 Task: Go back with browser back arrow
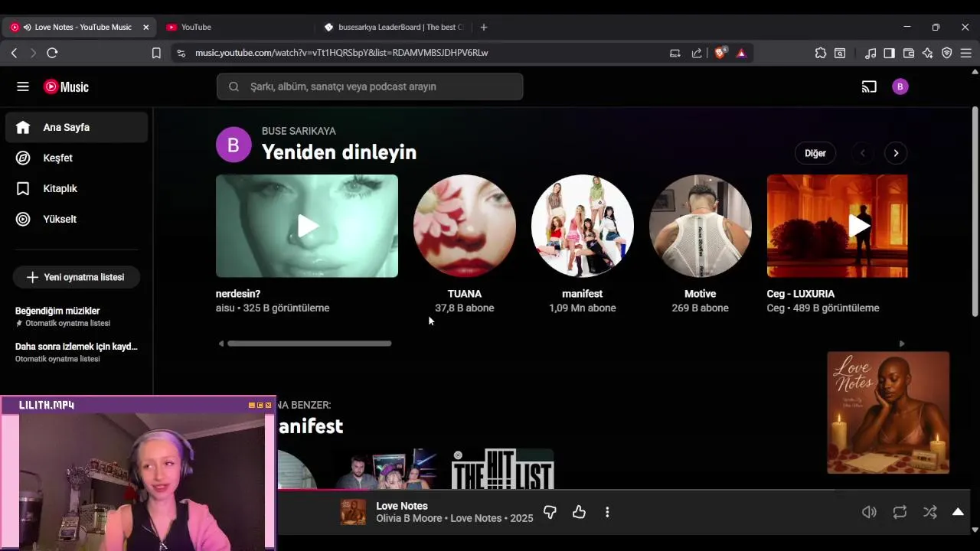14,53
